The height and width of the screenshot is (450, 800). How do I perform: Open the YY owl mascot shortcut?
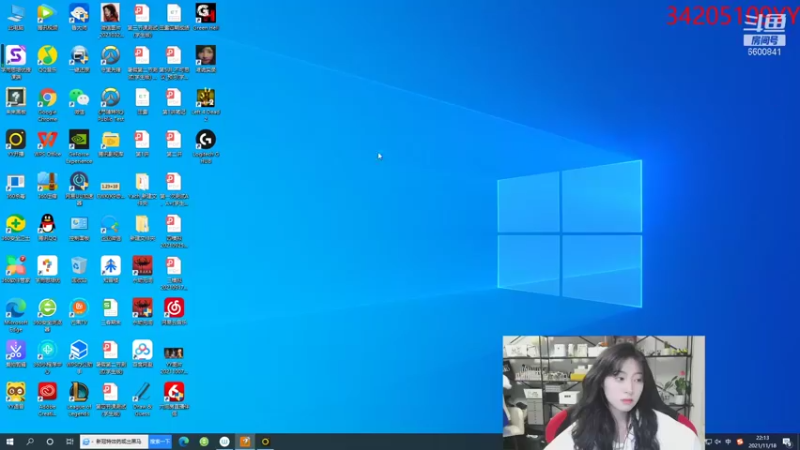coord(16,396)
